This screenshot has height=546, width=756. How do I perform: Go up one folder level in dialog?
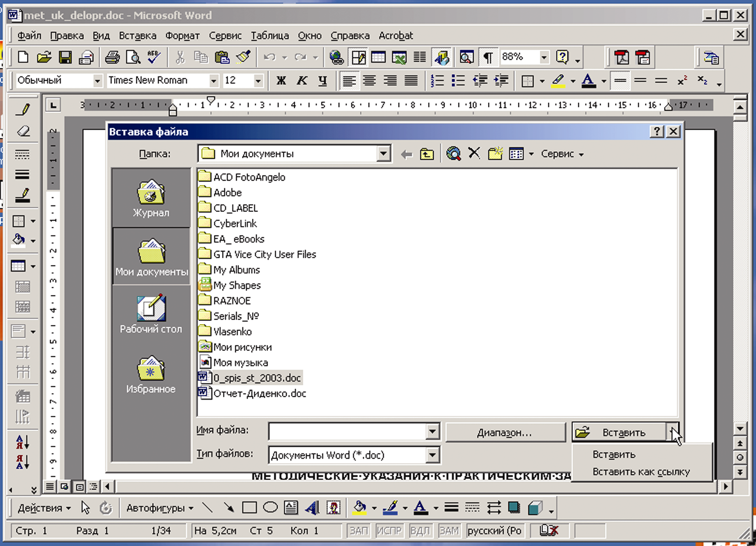click(427, 154)
